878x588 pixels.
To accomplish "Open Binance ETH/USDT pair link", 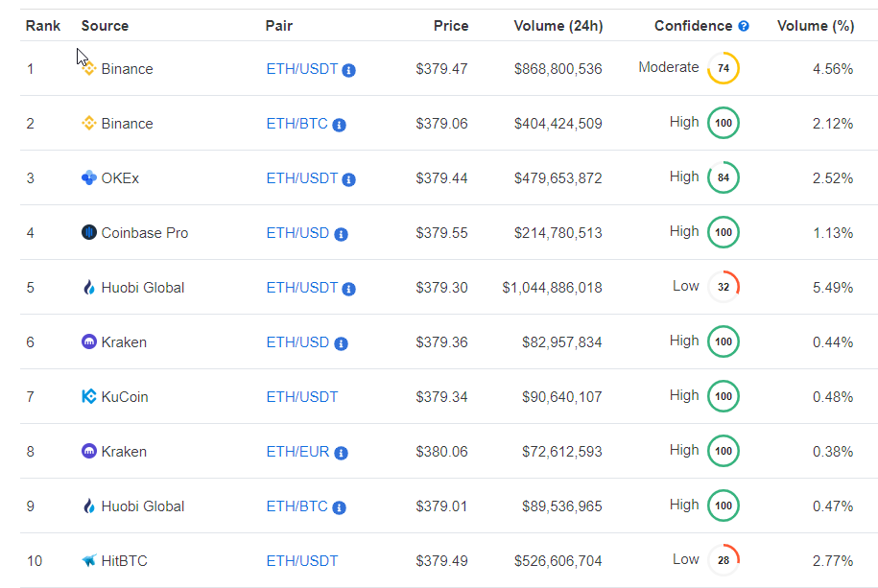I will (302, 69).
